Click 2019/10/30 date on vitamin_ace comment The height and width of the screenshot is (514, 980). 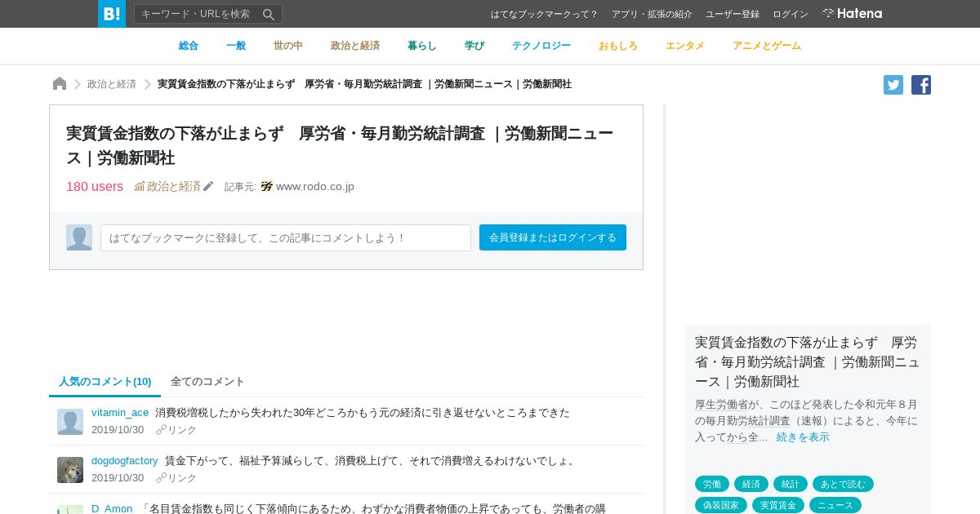(118, 429)
